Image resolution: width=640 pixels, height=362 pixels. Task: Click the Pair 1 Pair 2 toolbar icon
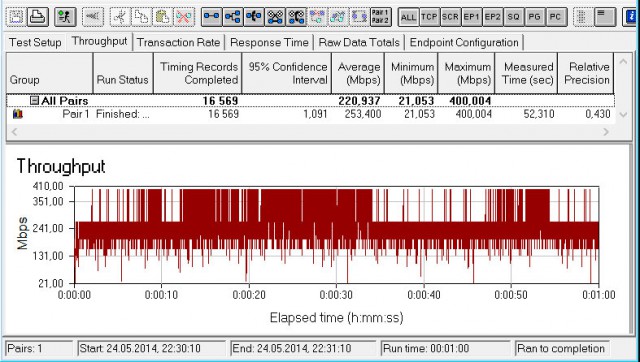tap(380, 17)
